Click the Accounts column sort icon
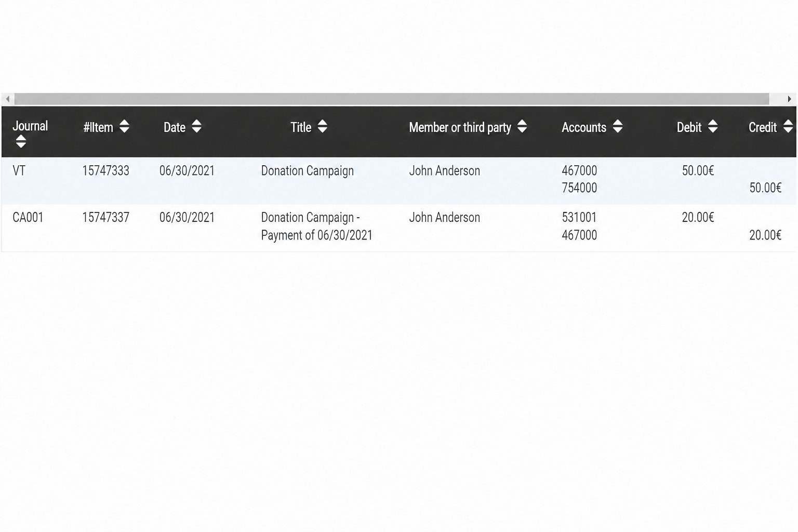 coord(618,126)
